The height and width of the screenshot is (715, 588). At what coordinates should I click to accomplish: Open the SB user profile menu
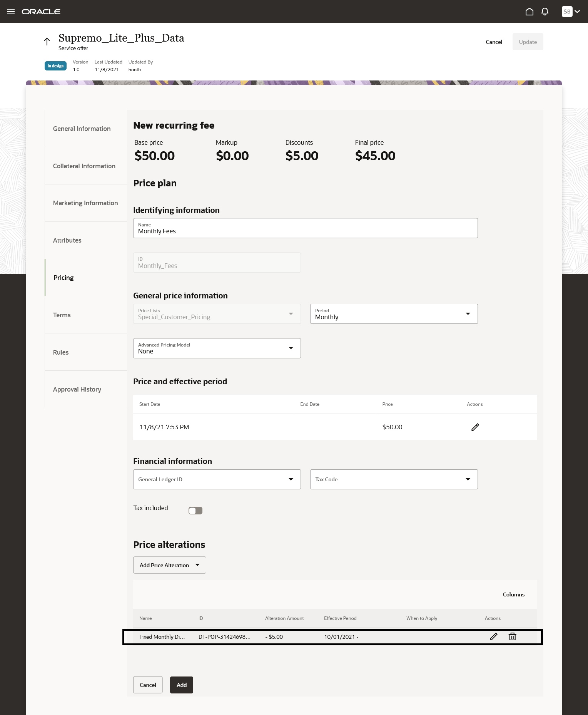pyautogui.click(x=571, y=12)
